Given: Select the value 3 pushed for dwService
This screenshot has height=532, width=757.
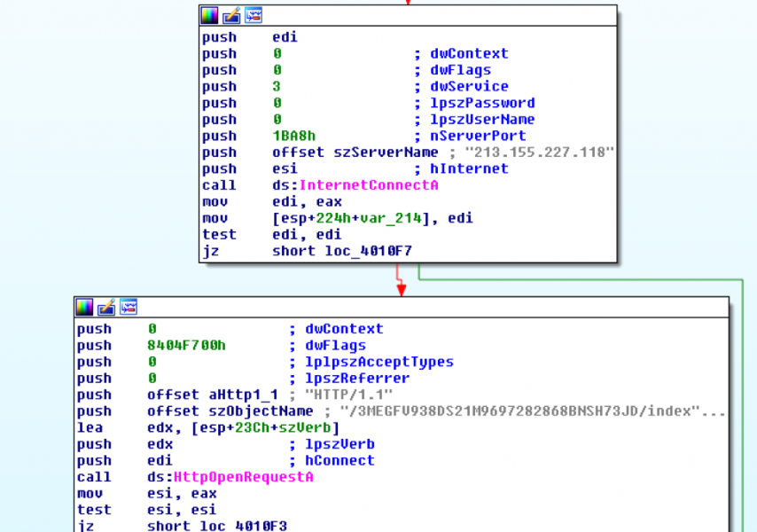Looking at the screenshot, I should tap(277, 86).
